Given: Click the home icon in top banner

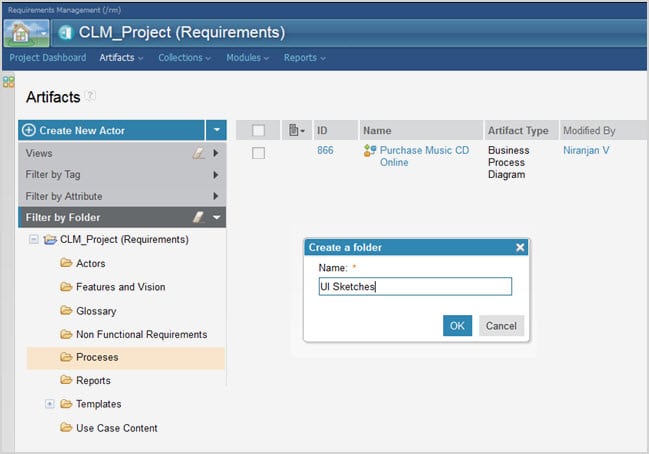Looking at the screenshot, I should 22,32.
